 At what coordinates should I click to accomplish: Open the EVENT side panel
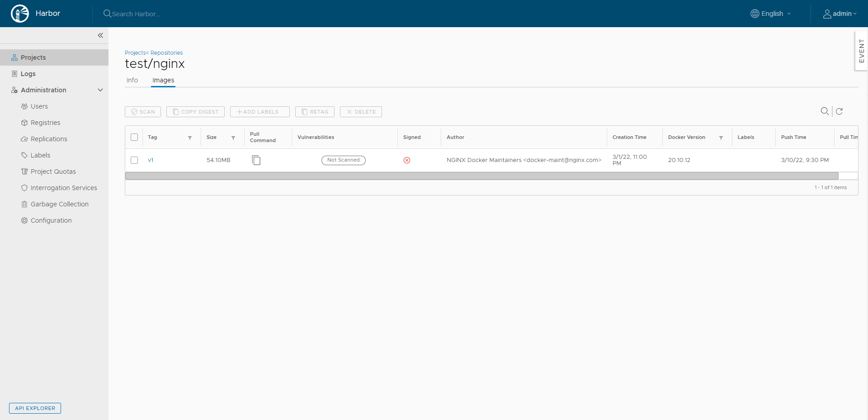tap(861, 51)
